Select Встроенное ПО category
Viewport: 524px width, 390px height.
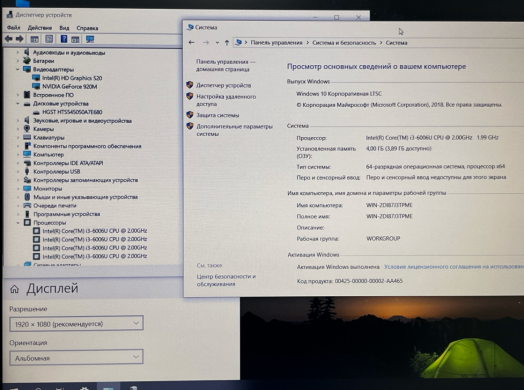tap(53, 95)
